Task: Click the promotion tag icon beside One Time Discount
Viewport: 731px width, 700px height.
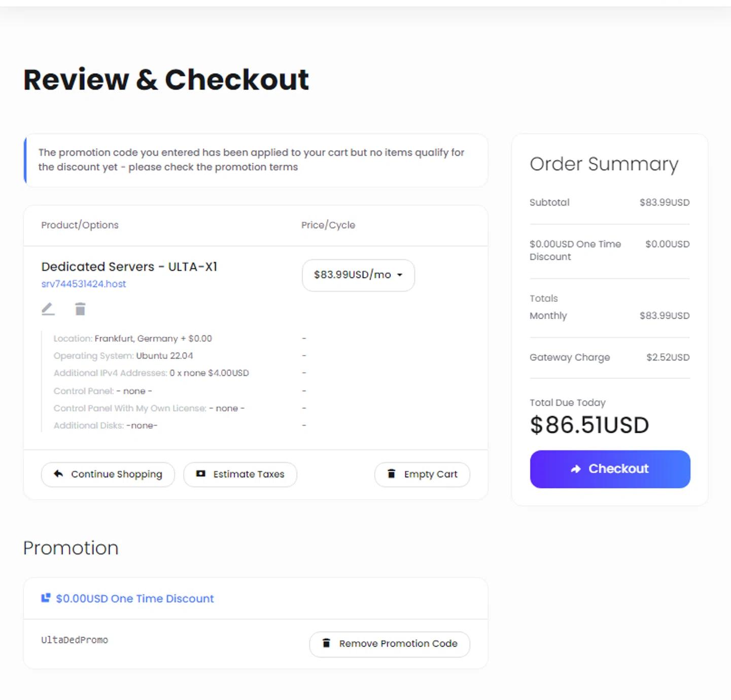Action: click(x=46, y=598)
